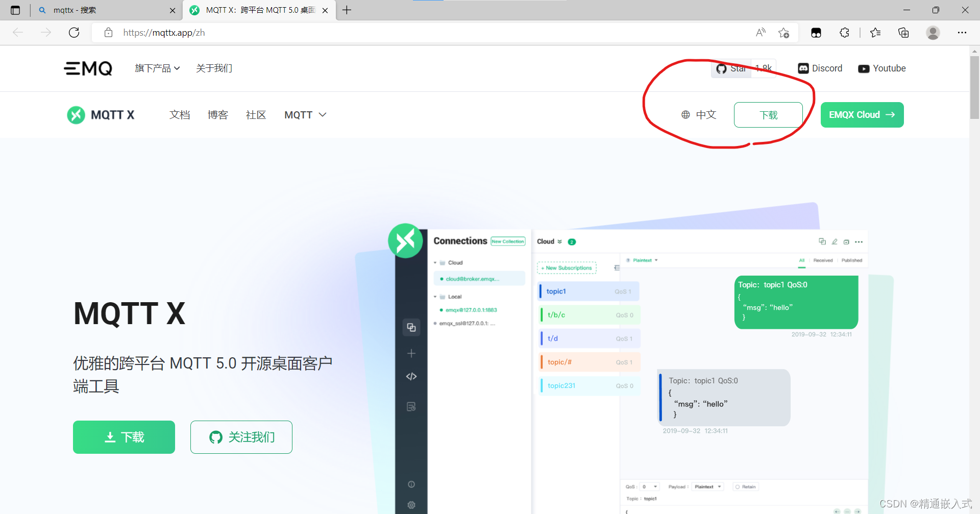Click the browser back arrow
The image size is (980, 514).
[x=18, y=33]
